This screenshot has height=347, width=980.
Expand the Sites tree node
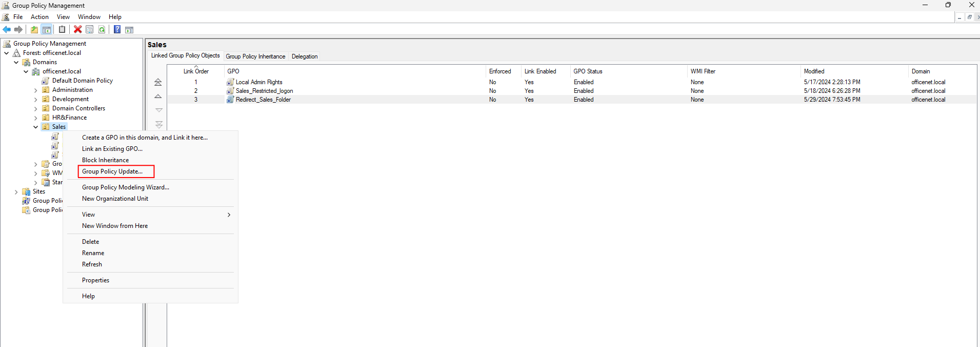(x=16, y=192)
